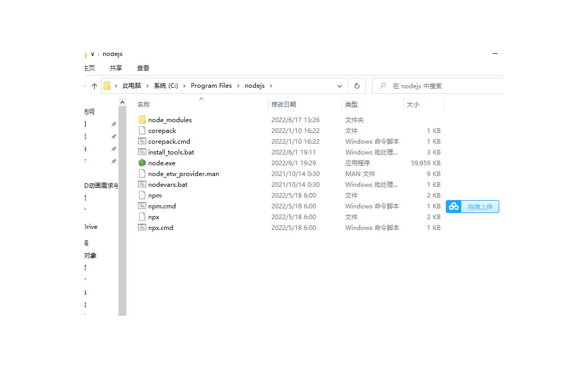Select the Drive item in navigation pane
This screenshot has height=368, width=588.
tap(91, 226)
